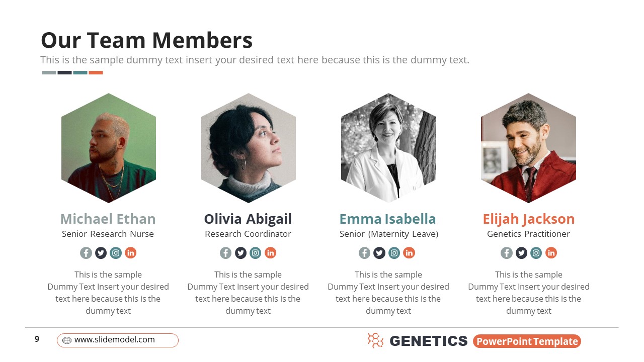
Task: Select the teal color bar under subtitle
Action: click(x=80, y=72)
